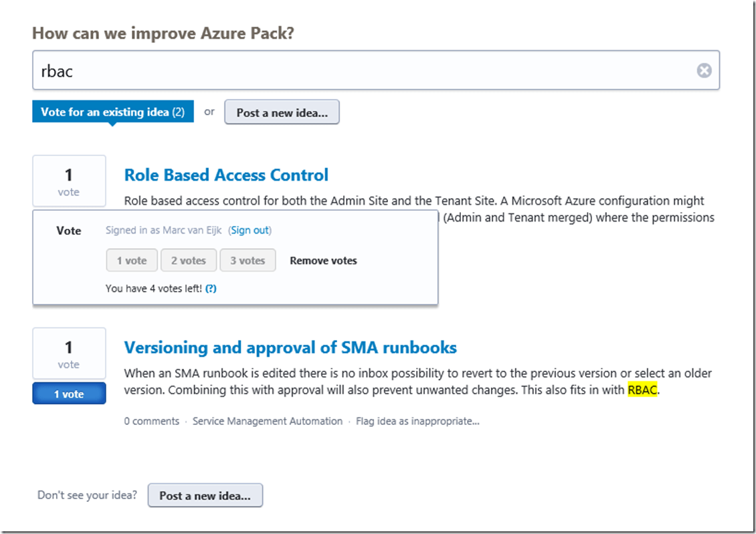This screenshot has height=534, width=756.
Task: Open 'Versioning and approval of SMA runbooks' idea
Action: pos(290,348)
